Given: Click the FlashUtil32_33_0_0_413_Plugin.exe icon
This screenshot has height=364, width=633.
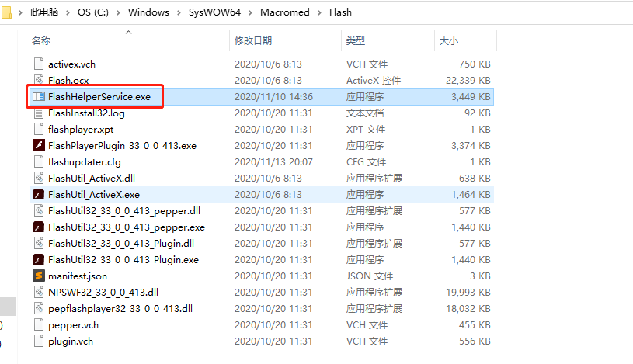Looking at the screenshot, I should (x=39, y=259).
